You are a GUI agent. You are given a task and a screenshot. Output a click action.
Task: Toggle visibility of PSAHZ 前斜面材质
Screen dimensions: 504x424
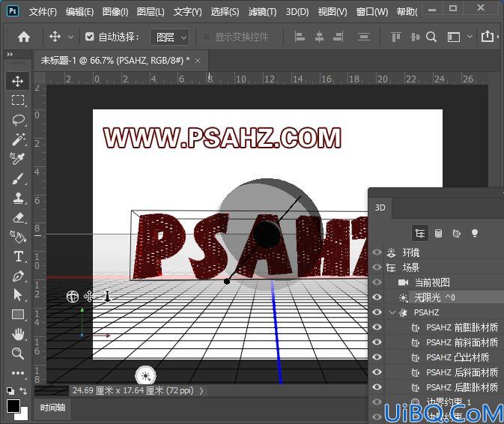pyautogui.click(x=377, y=342)
